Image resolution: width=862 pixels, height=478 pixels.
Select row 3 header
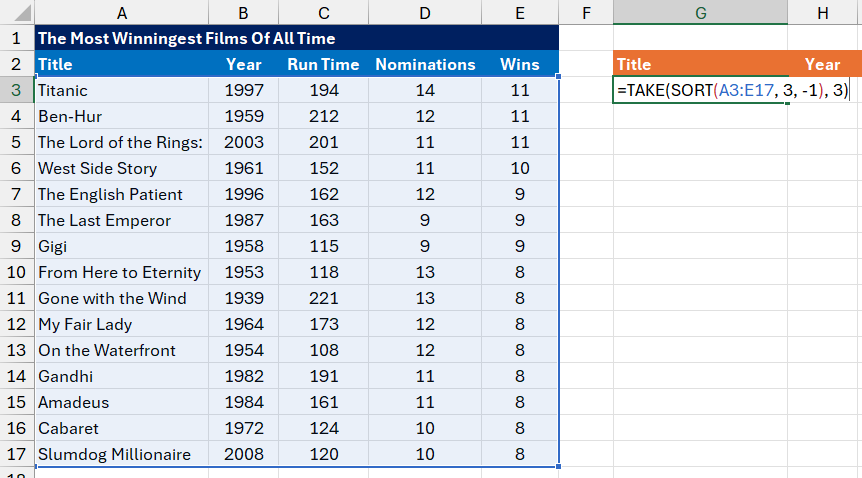click(x=17, y=90)
